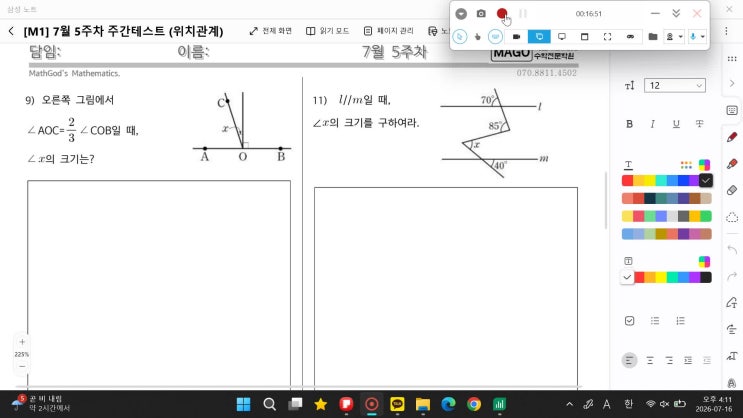
Task: Select window capture mode
Action: coord(585,36)
